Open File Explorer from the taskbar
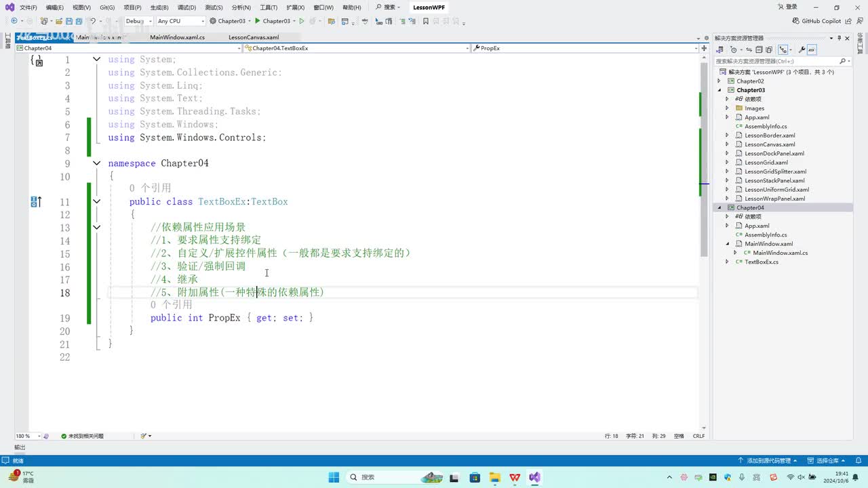Viewport: 868px width, 488px height. [x=494, y=477]
